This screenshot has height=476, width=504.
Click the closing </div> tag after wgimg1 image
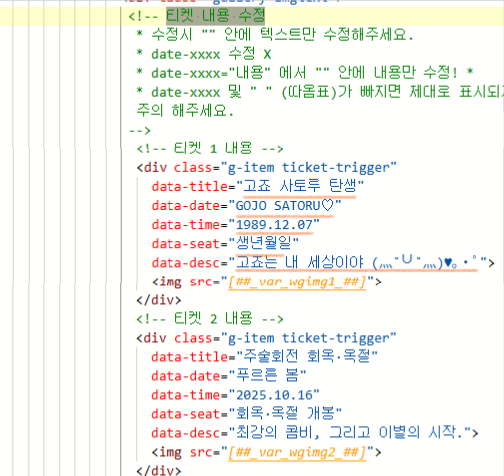tap(159, 300)
